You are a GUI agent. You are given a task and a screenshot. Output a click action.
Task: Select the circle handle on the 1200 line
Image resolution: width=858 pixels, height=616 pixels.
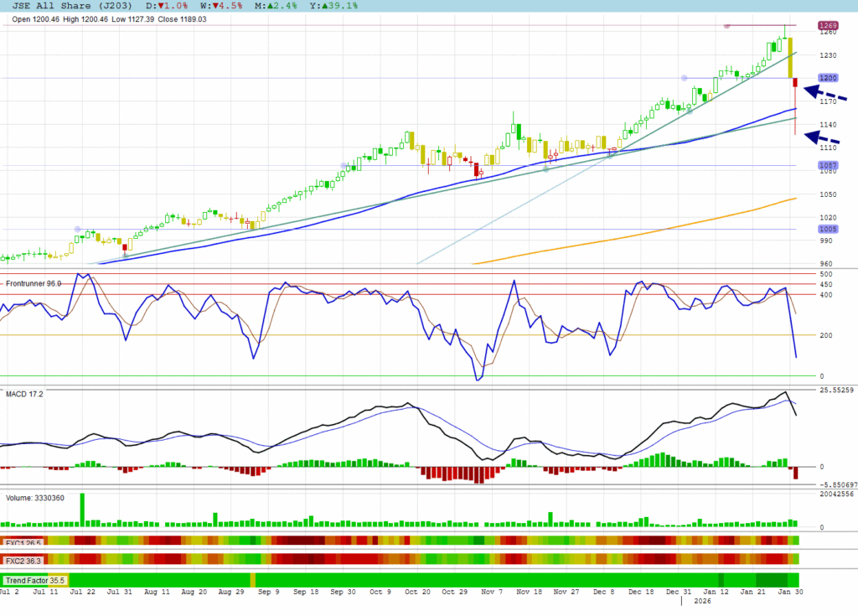(685, 78)
